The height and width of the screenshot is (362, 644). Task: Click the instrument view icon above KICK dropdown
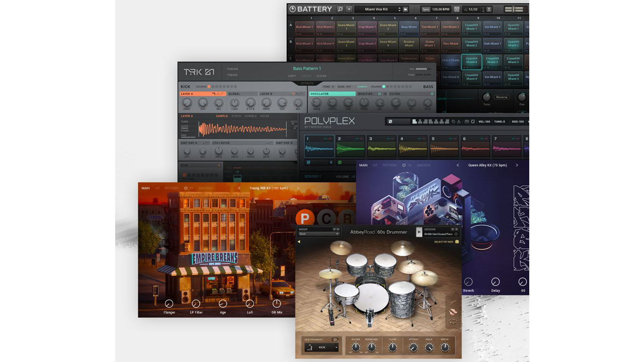point(335,340)
